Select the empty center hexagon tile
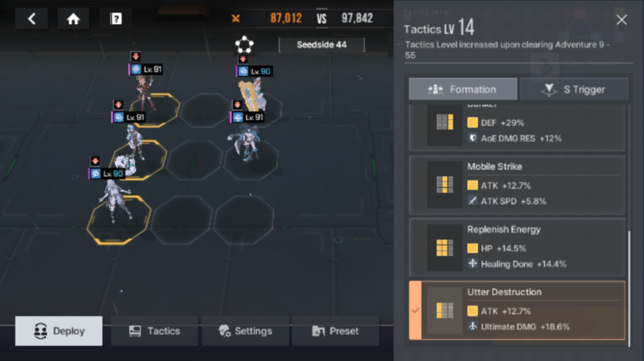The height and width of the screenshot is (361, 644). [x=195, y=159]
